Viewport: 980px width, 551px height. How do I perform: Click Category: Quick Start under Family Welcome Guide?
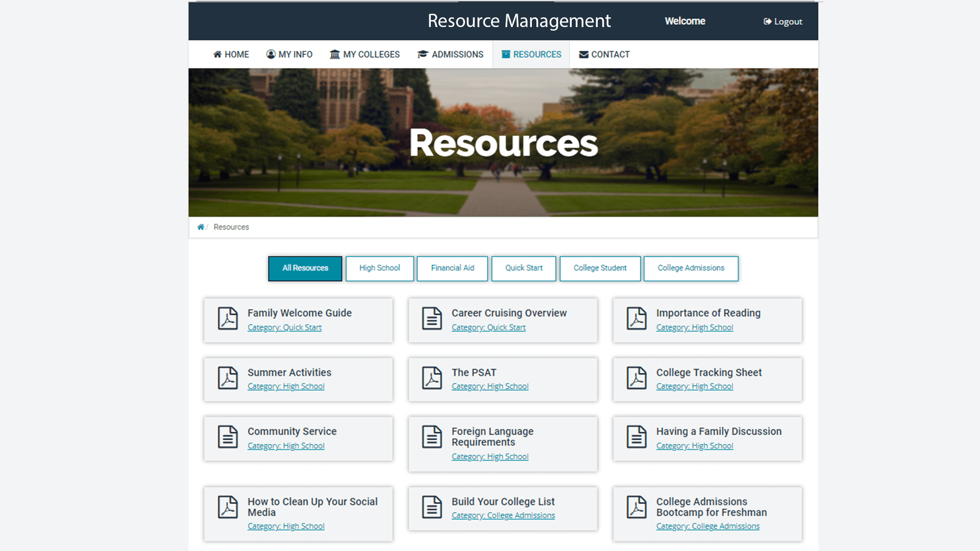284,328
